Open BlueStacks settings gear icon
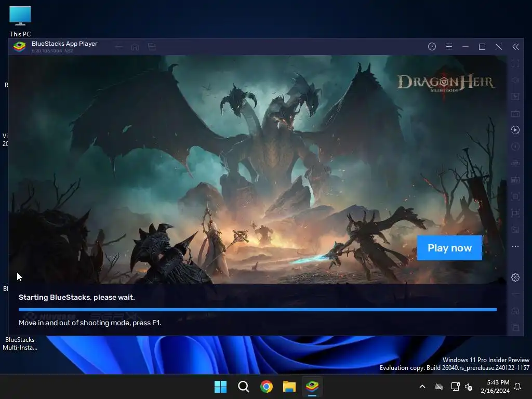 [515, 277]
